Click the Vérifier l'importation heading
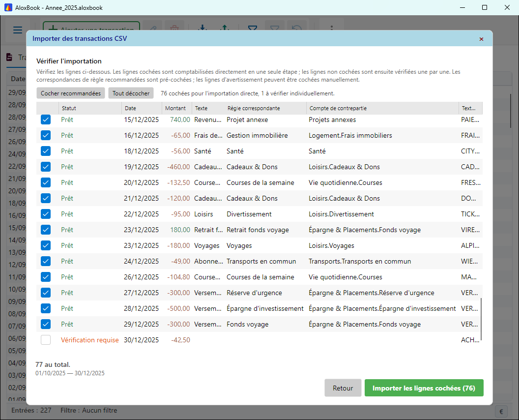Screen dimensions: 519x420 tap(69, 61)
